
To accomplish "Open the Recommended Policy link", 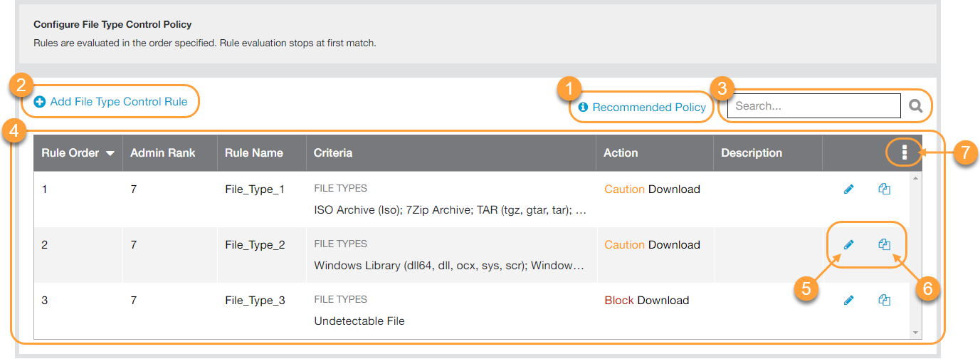I will point(648,108).
